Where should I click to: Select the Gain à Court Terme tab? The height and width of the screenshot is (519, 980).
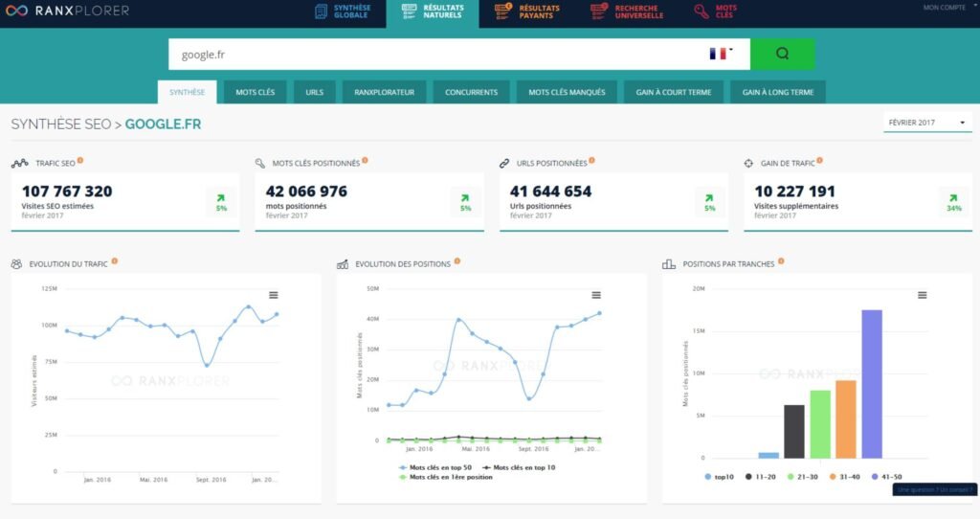pos(674,92)
